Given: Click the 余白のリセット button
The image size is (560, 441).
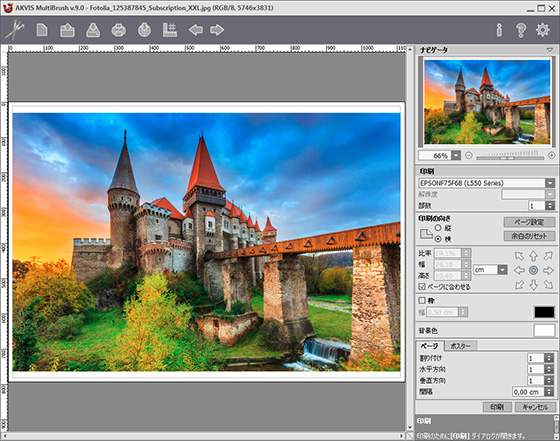Looking at the screenshot, I should [x=529, y=236].
